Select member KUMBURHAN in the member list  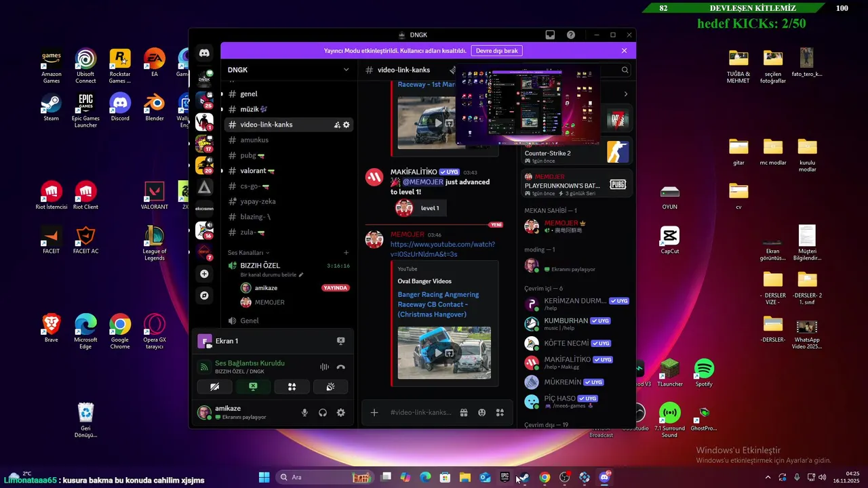click(x=575, y=324)
